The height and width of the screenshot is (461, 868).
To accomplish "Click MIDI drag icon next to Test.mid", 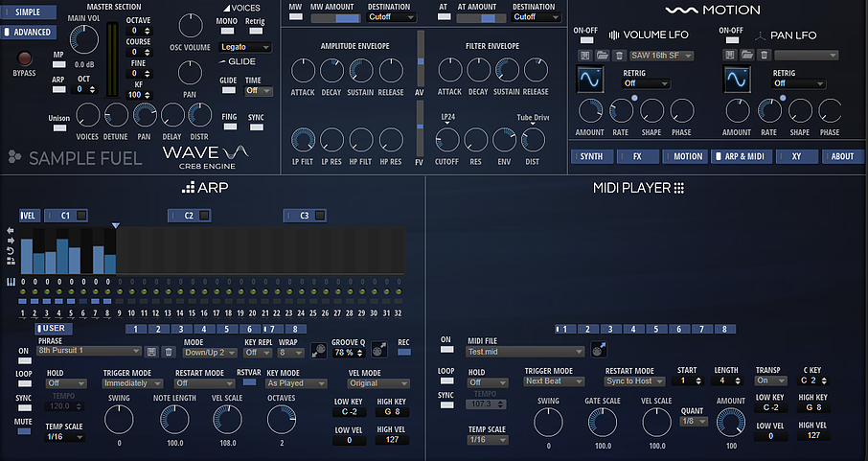I will click(x=599, y=350).
